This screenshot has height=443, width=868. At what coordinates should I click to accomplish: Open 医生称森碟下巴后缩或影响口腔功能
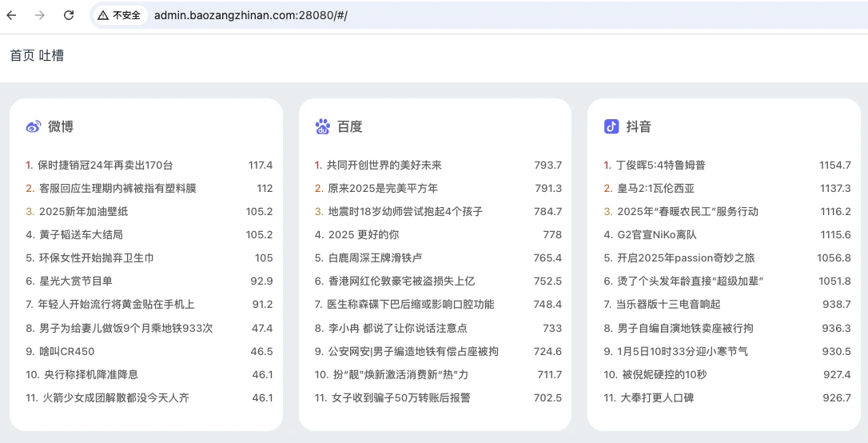click(x=411, y=305)
